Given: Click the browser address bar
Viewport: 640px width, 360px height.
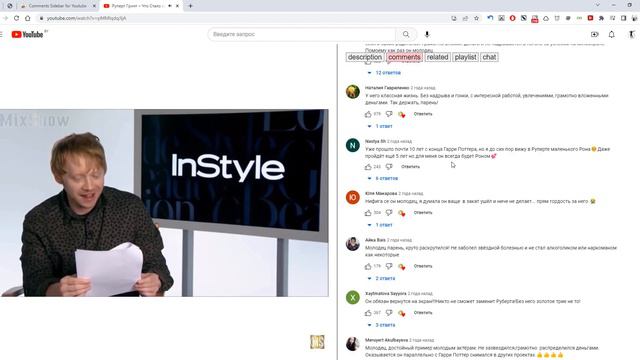Looking at the screenshot, I should click(245, 18).
